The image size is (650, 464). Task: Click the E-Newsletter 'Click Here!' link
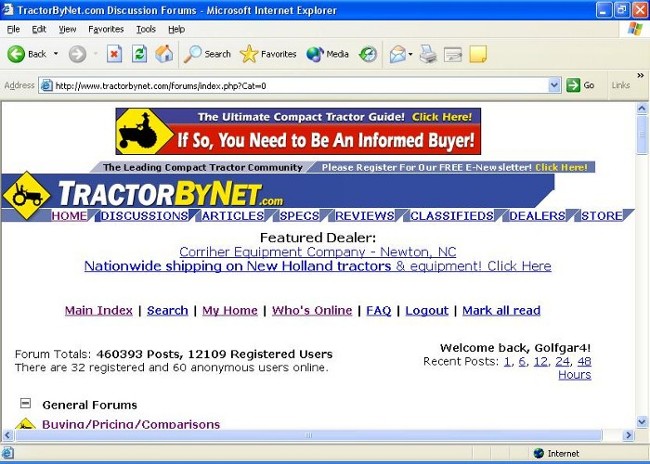coord(561,168)
